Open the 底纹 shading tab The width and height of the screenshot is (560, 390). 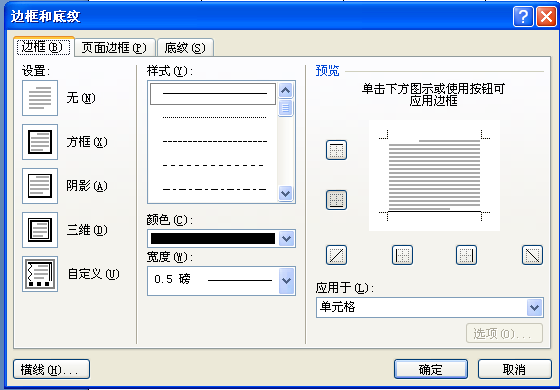coord(185,48)
